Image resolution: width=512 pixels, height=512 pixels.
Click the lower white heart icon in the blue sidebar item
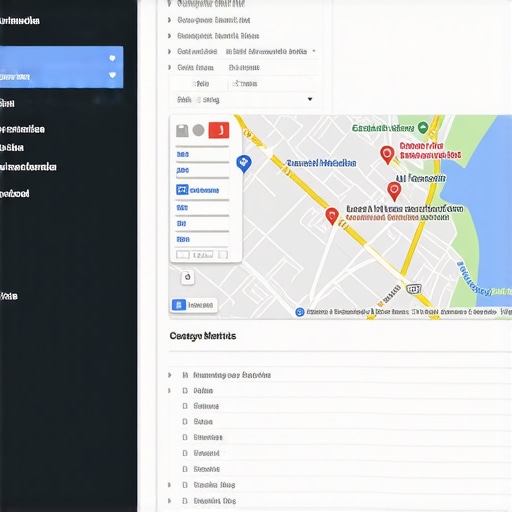113,75
